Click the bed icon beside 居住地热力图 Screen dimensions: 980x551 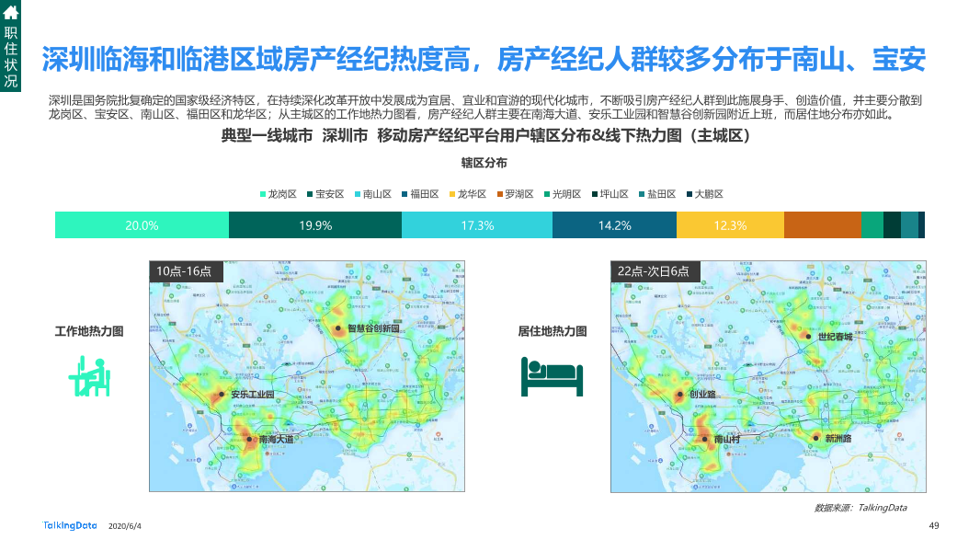click(x=553, y=377)
